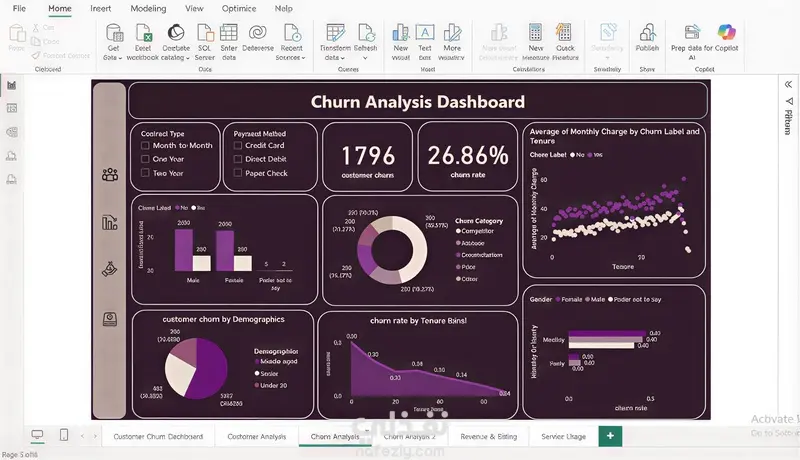This screenshot has width=800, height=460.
Task: Show earlier page tabs with the left arrow
Action: point(83,436)
